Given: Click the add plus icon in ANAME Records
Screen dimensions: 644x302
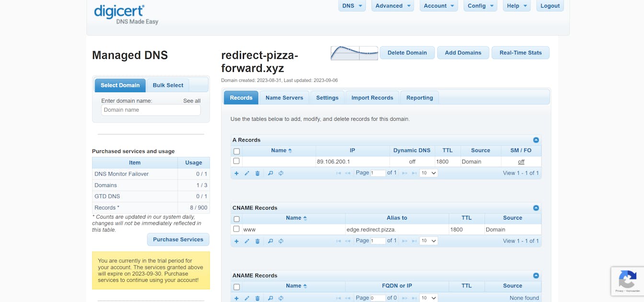Looking at the screenshot, I should (x=236, y=298).
